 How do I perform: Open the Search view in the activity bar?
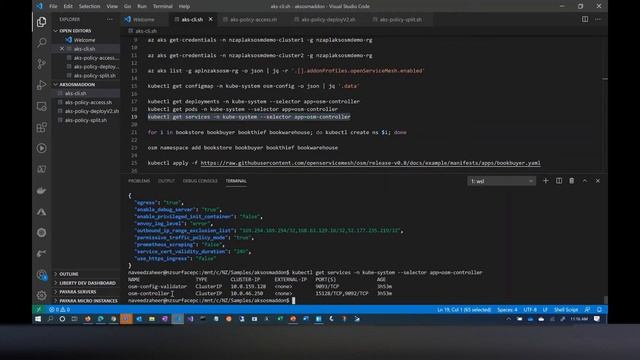[x=41, y=42]
